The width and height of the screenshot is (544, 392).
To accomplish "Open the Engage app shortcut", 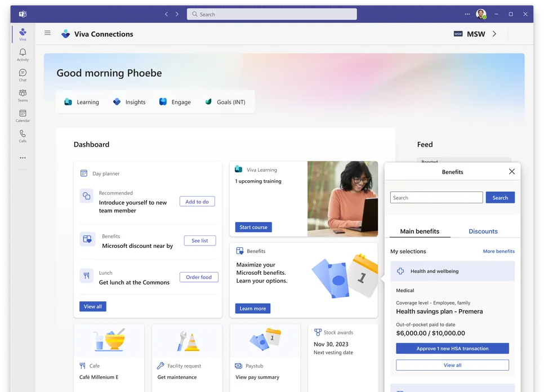I will pos(175,102).
